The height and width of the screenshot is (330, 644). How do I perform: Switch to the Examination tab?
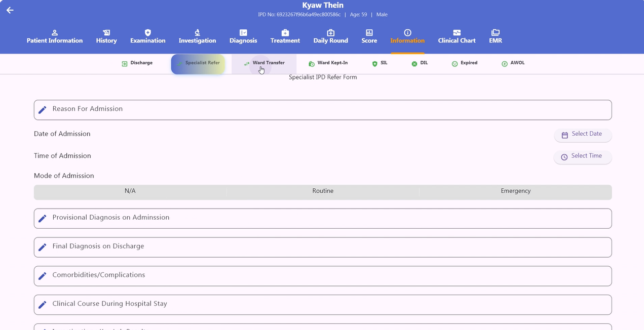[148, 36]
